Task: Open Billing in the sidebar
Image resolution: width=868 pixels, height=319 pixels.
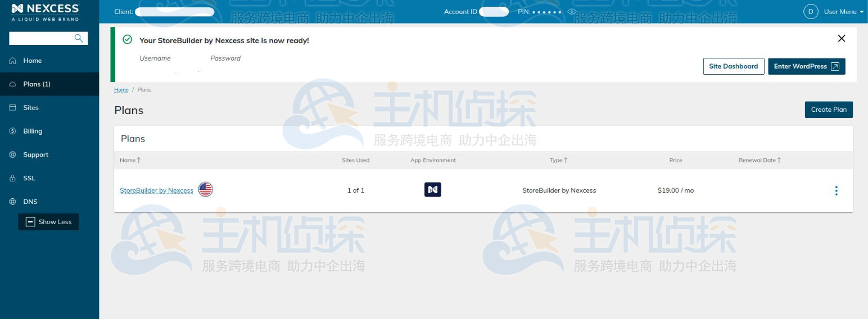Action: coord(33,131)
